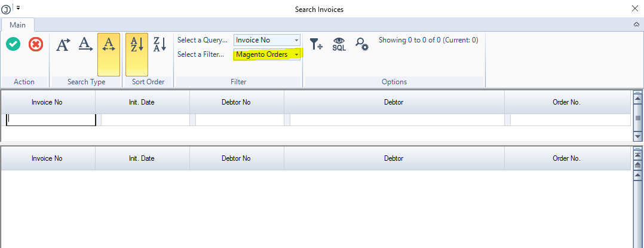The image size is (644, 248).
Task: Click the Invoice No filter input field
Action: pyautogui.click(x=51, y=120)
